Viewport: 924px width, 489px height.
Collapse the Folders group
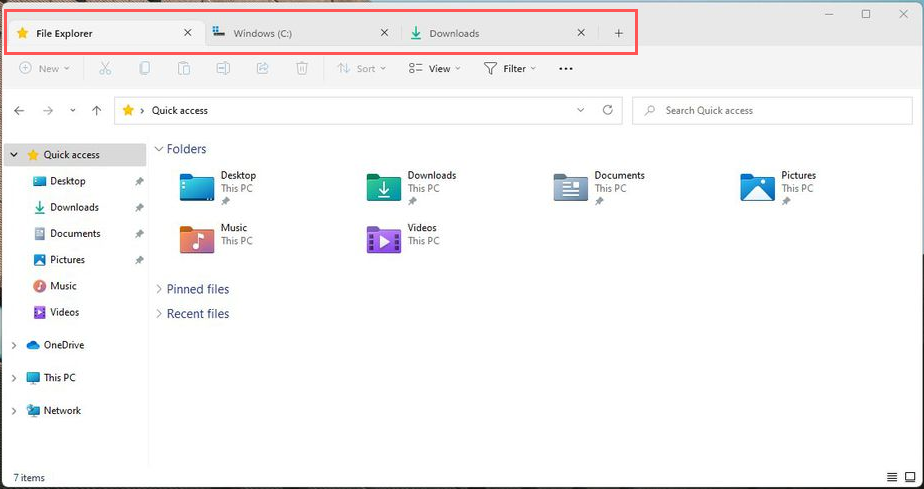click(x=159, y=149)
